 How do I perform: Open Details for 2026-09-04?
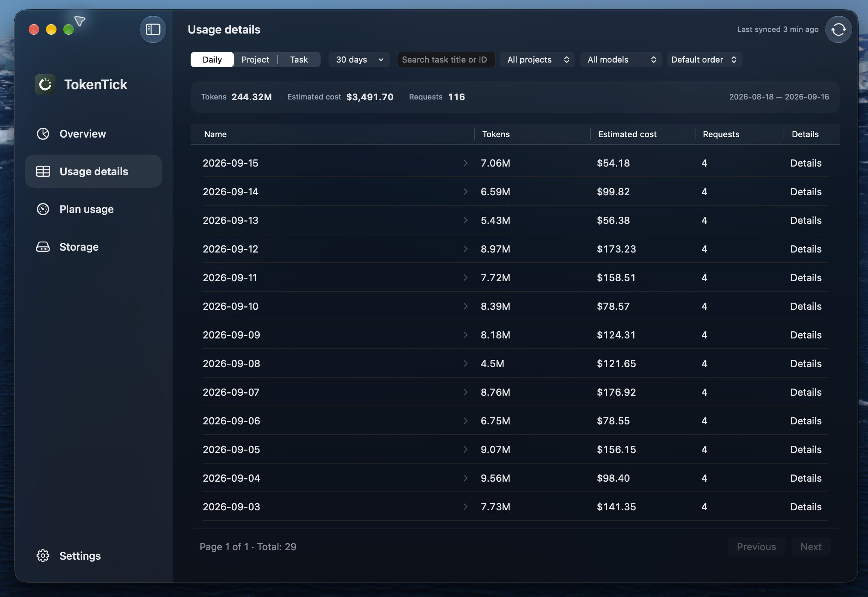(x=806, y=478)
